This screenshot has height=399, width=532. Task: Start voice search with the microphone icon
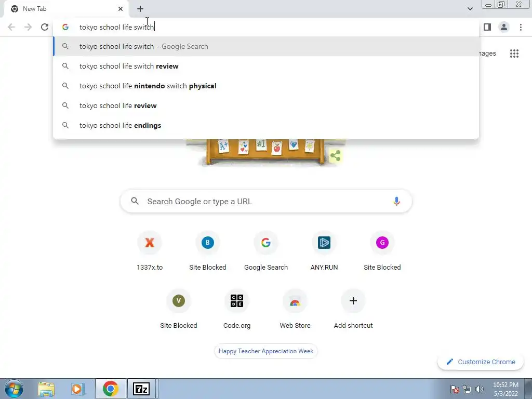pyautogui.click(x=396, y=201)
